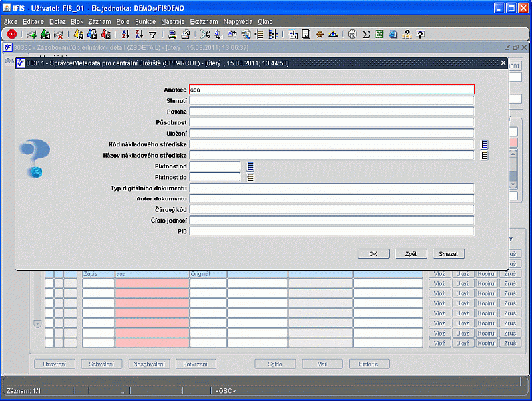Viewport: 532px width, 401px height.
Task: Open list of values for Název nákladového střediska
Action: (485, 156)
